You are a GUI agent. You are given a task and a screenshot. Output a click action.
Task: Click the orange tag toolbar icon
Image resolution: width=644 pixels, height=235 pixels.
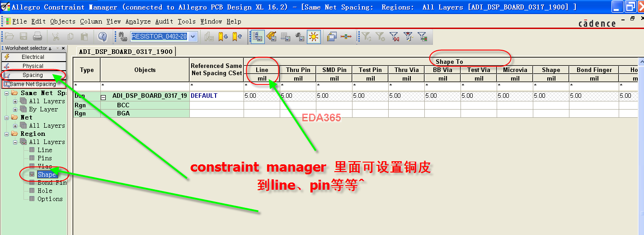[271, 37]
